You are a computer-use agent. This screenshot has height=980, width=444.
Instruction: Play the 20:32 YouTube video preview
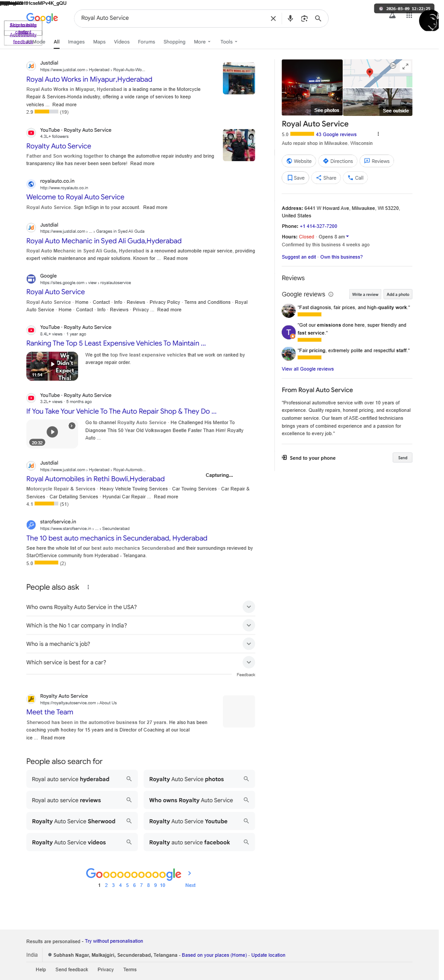point(52,432)
